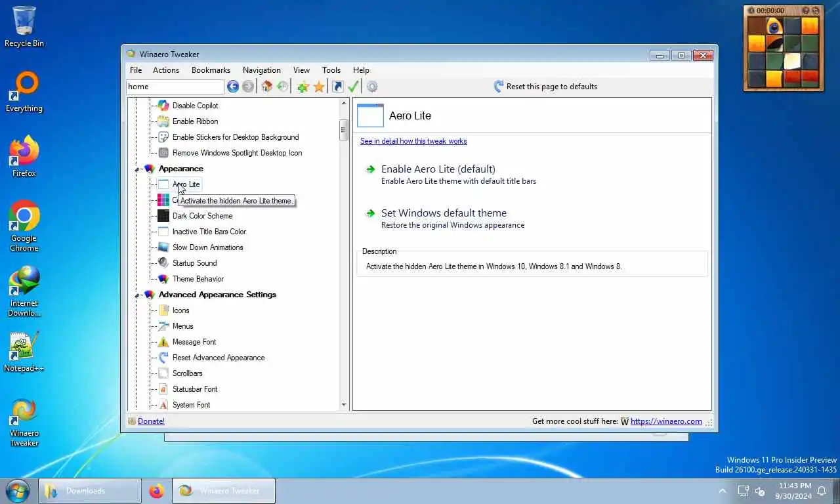Add this page to bookmarks via the green plus star
Screen dimensions: 840x504
pyautogui.click(x=303, y=87)
